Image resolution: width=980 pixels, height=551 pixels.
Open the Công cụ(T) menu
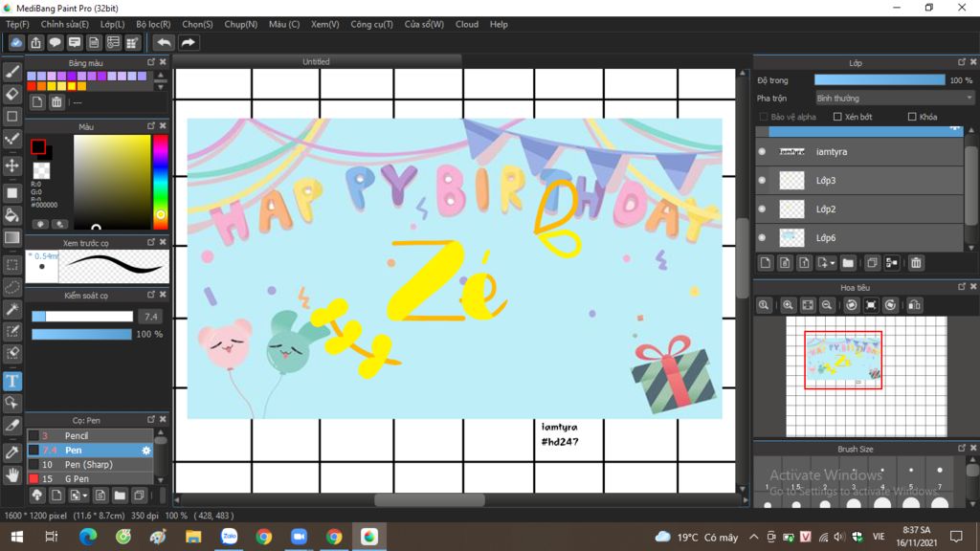click(371, 24)
